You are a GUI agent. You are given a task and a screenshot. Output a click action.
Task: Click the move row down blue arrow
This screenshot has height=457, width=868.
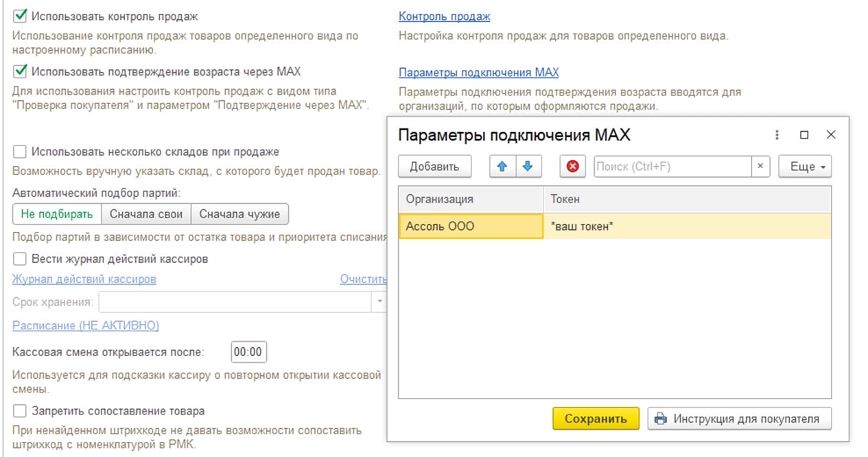pyautogui.click(x=527, y=166)
